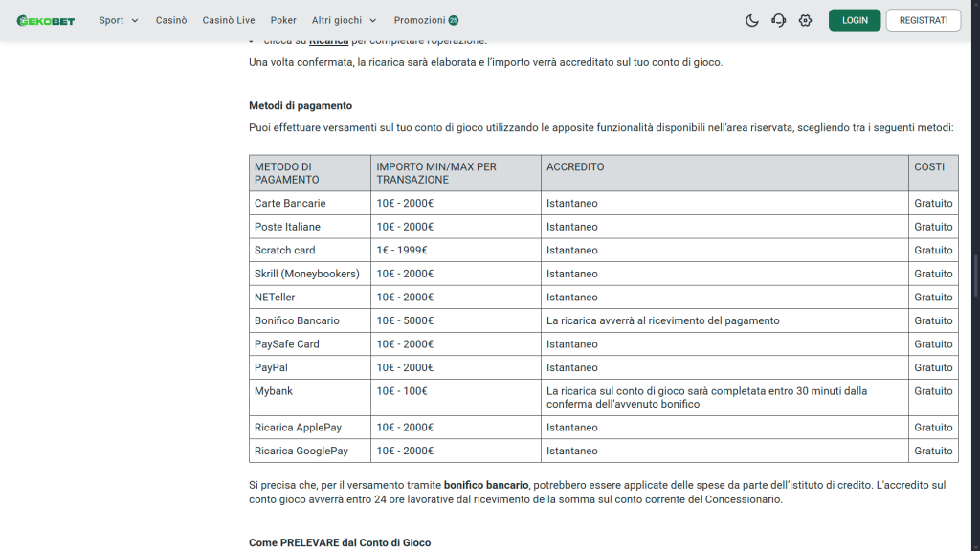Select the Carte Bancarie table cell
The width and height of the screenshot is (980, 551).
click(290, 203)
